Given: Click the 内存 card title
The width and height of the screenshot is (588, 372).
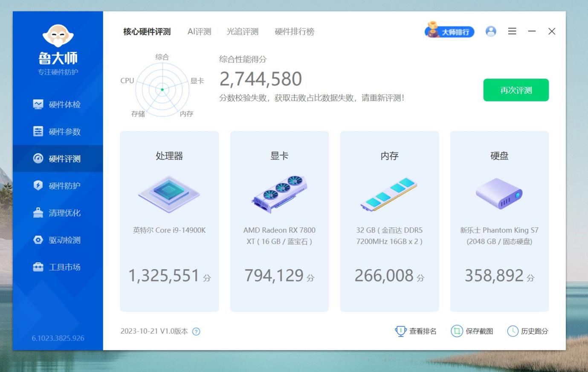Looking at the screenshot, I should [x=389, y=156].
